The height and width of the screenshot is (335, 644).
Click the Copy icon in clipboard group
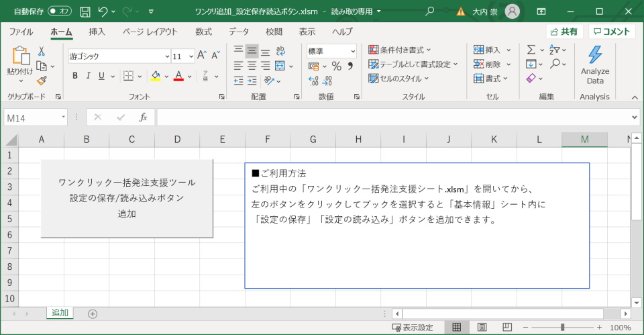41,66
